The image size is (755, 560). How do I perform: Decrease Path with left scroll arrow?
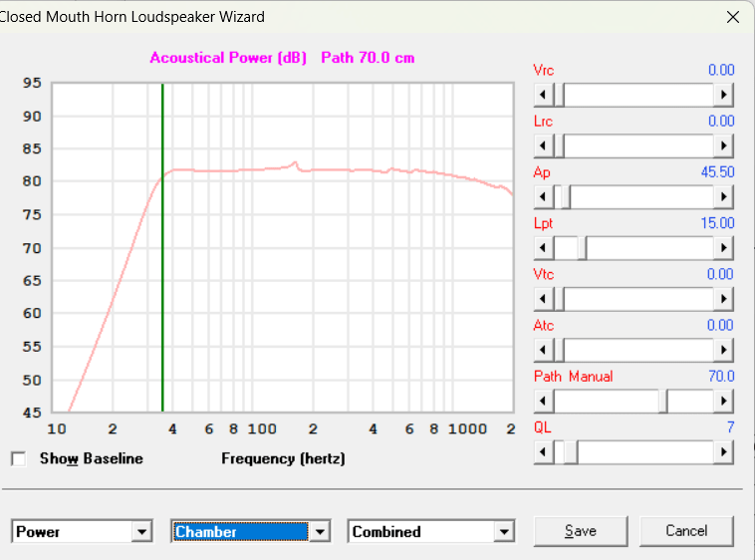tap(544, 402)
